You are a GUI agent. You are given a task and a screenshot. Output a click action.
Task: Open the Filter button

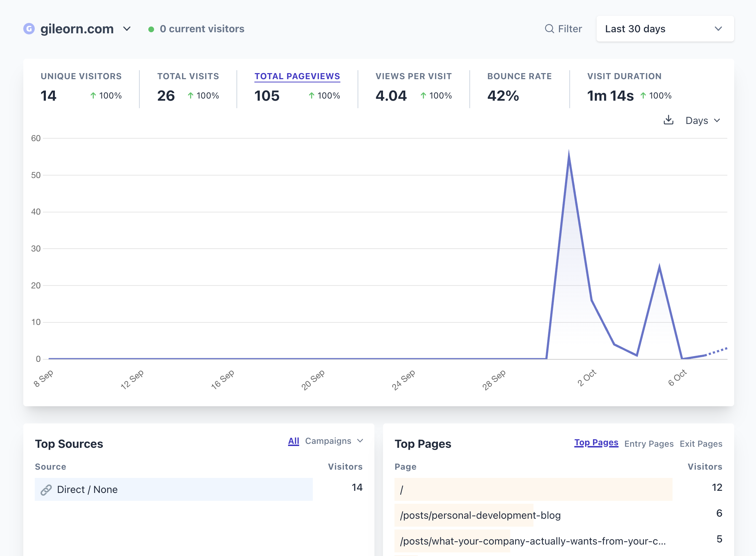click(564, 29)
